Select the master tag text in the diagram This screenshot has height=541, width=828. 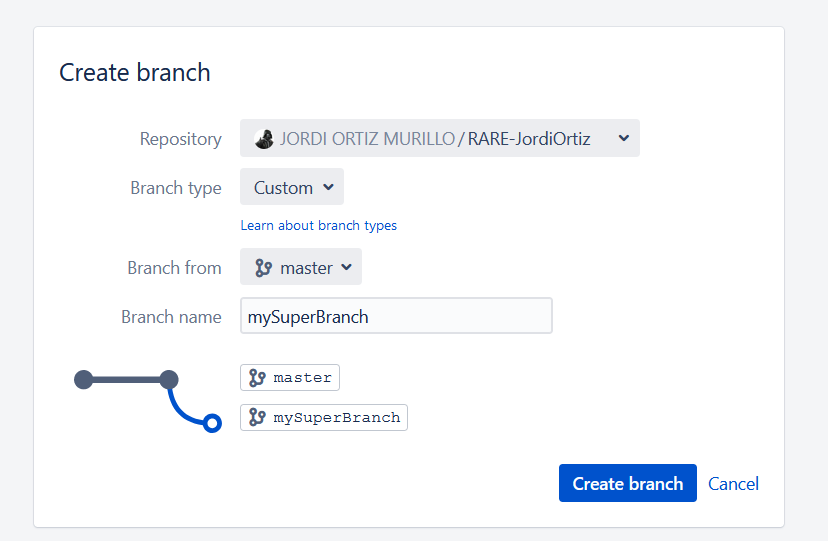click(x=302, y=378)
